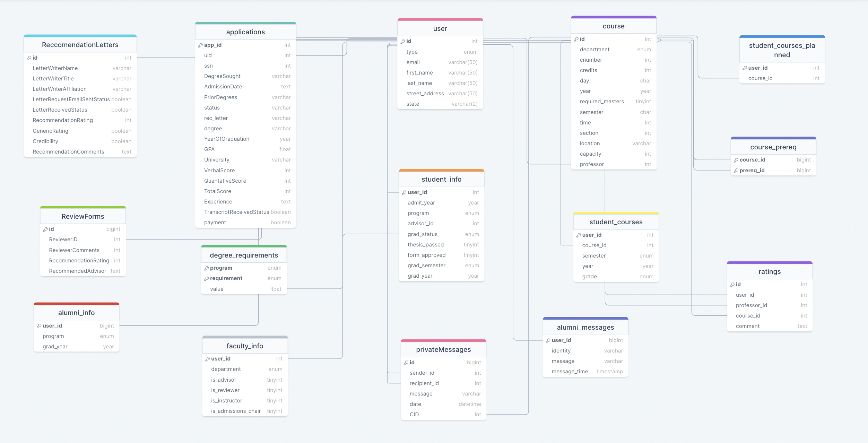
Task: Click the key icon next to id in course table
Action: point(576,39)
